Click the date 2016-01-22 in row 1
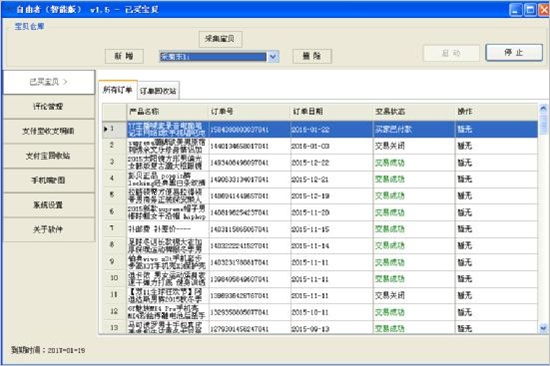The width and height of the screenshot is (550, 366). tap(310, 130)
